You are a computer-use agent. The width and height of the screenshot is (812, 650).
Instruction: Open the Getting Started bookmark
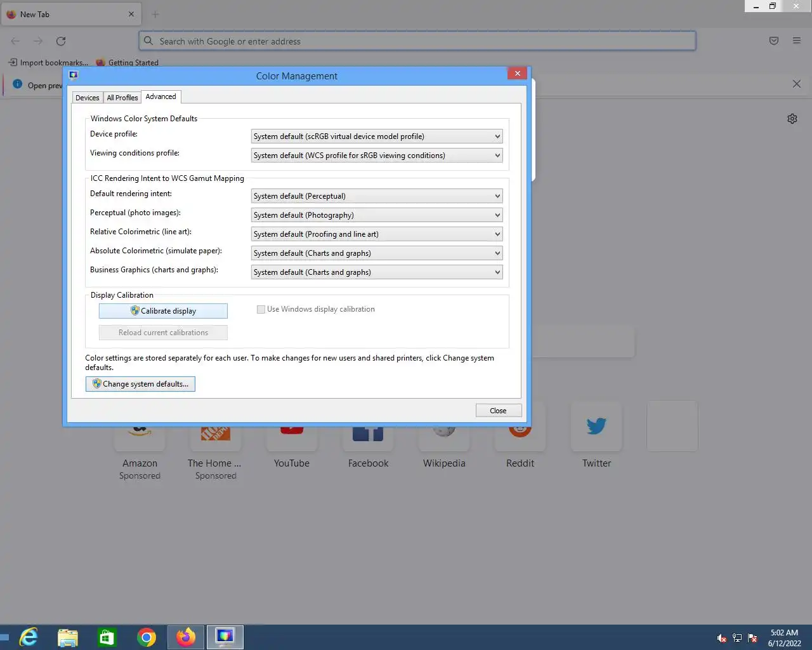point(127,62)
